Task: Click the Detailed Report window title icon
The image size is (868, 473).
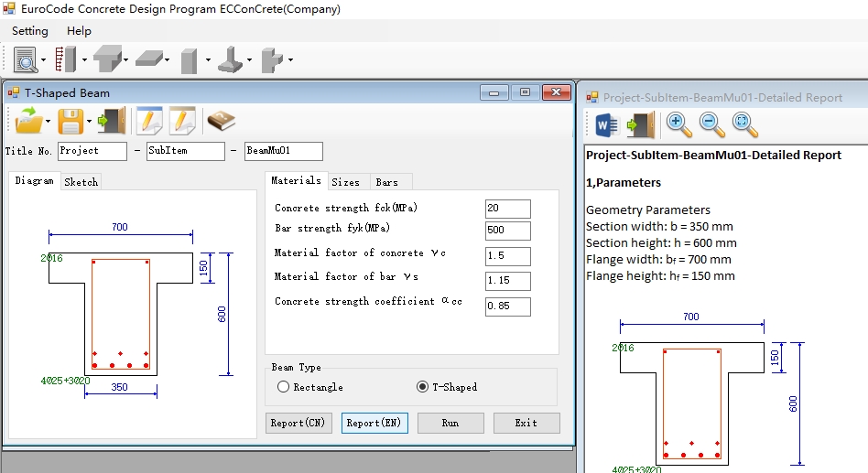Action: click(x=592, y=97)
